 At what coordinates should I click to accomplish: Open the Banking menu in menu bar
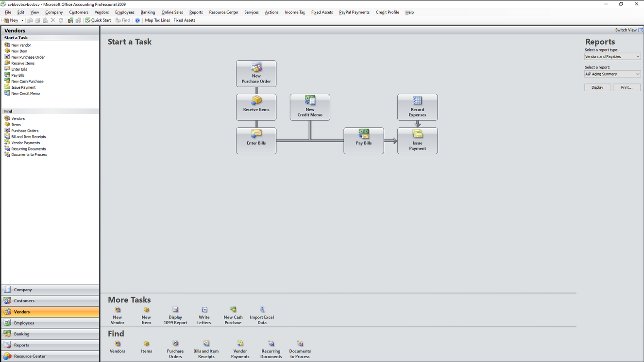tap(148, 12)
